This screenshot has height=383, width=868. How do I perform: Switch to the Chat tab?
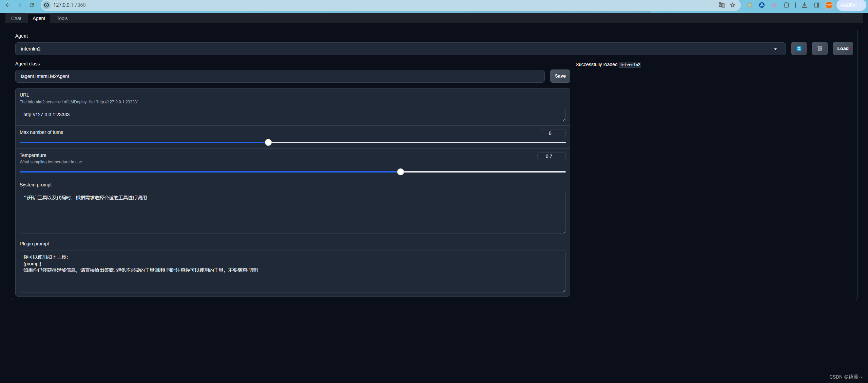coord(16,18)
